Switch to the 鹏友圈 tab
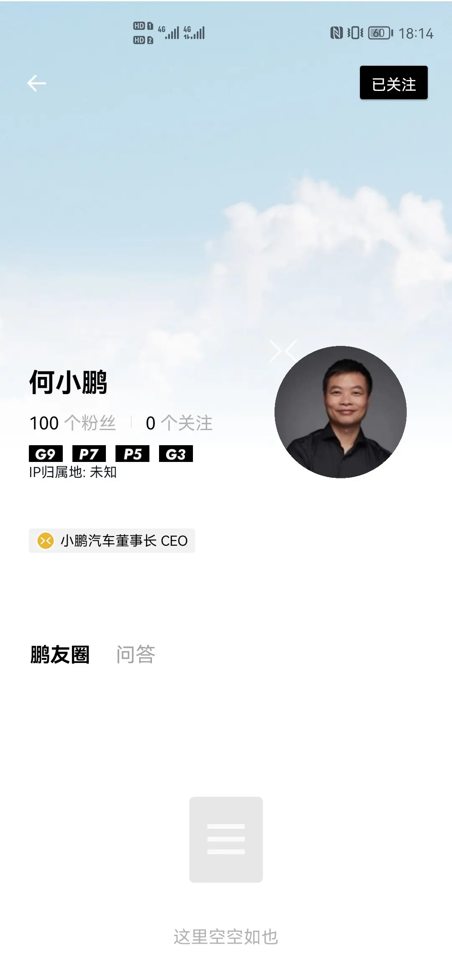452x980 pixels. pos(60,655)
